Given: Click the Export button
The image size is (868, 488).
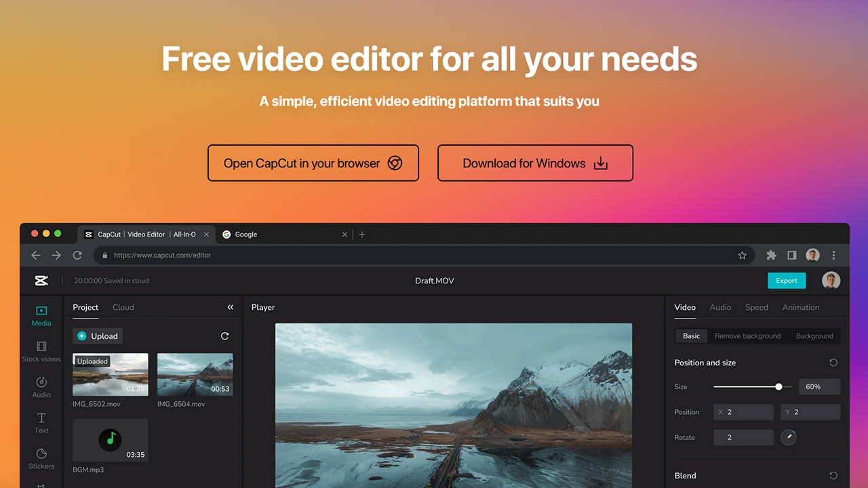Looking at the screenshot, I should pyautogui.click(x=787, y=280).
